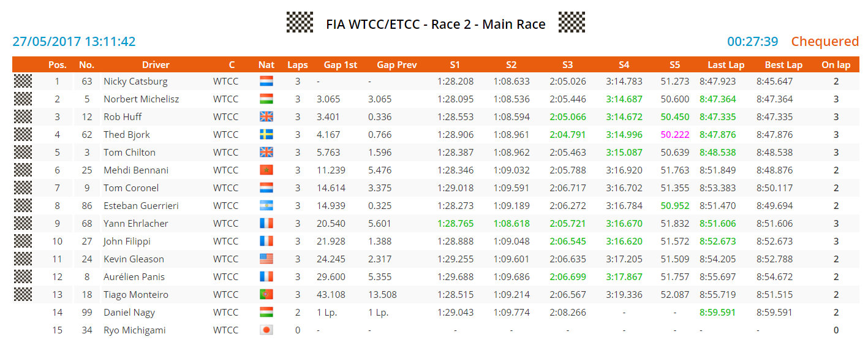Click the Moroccan flag in Mehdi Bennani's row
868x342 pixels.
pos(266,170)
